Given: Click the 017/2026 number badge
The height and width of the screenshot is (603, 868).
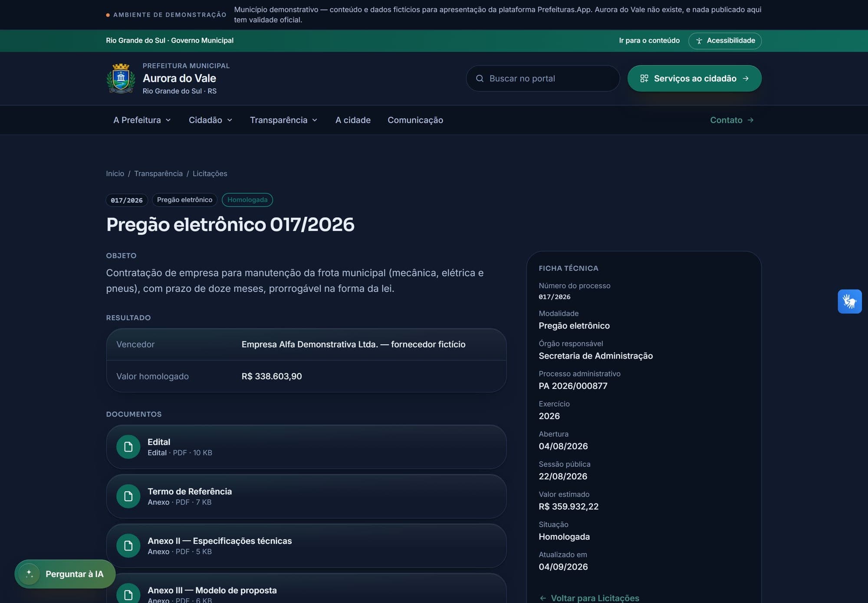Looking at the screenshot, I should (x=127, y=200).
